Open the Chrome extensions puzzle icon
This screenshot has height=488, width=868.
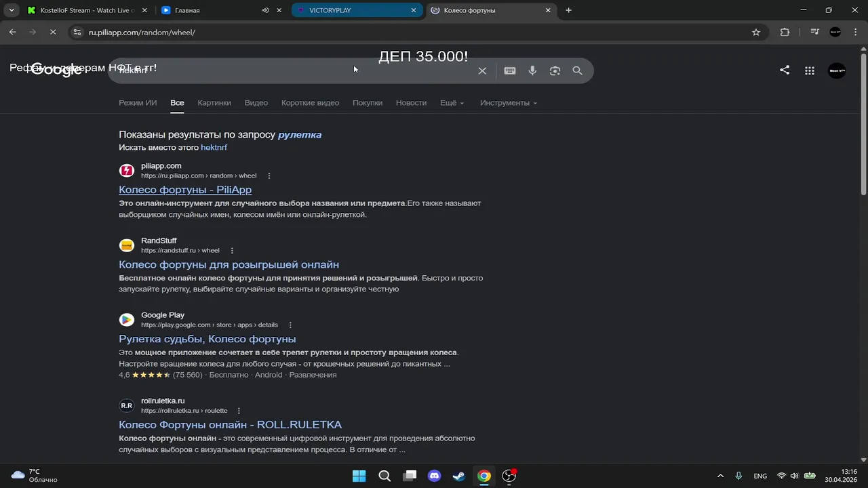[x=785, y=32]
